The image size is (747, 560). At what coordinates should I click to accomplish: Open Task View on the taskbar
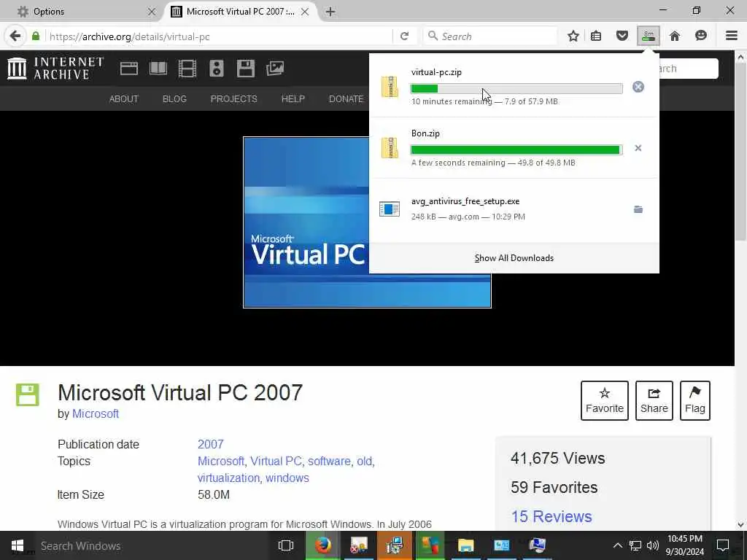coord(286,545)
